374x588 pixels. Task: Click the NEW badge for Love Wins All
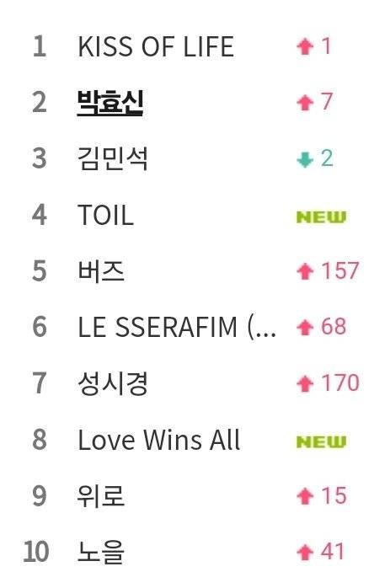[321, 441]
